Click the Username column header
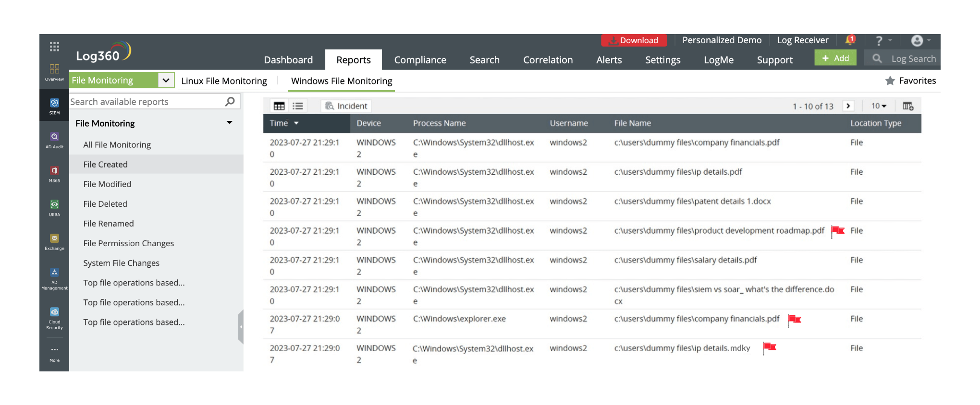This screenshot has height=405, width=980. click(x=569, y=123)
